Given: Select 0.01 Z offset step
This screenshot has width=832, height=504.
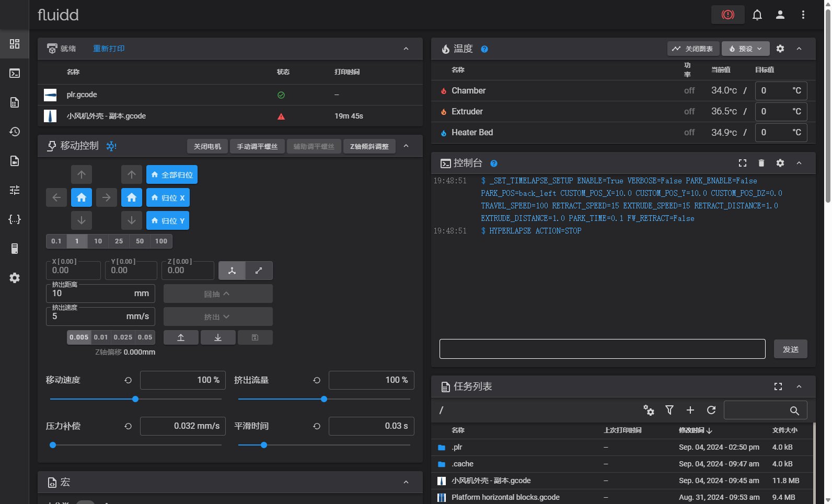Looking at the screenshot, I should coord(101,337).
